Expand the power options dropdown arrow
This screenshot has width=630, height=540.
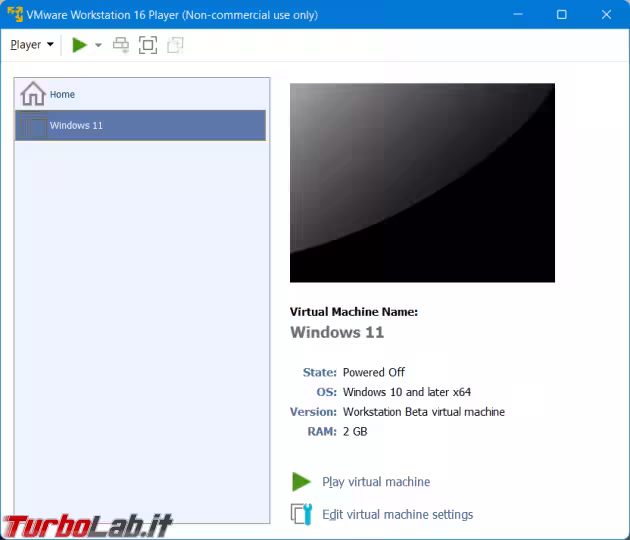point(98,45)
